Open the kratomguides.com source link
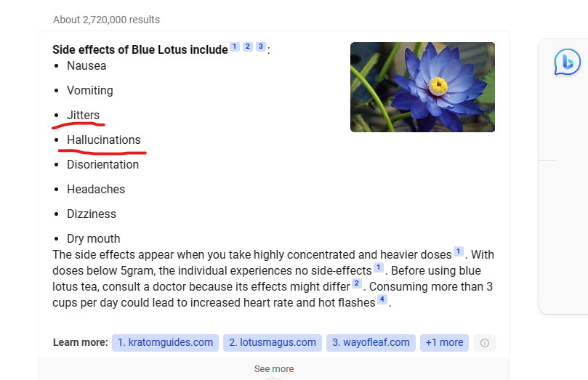This screenshot has height=380, width=588. tap(166, 342)
